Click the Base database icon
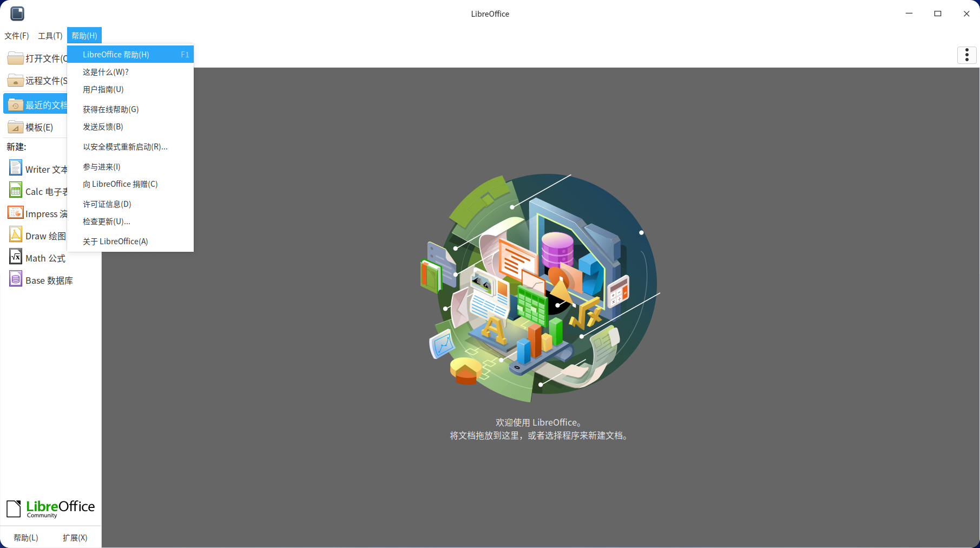This screenshot has width=980, height=548. click(16, 279)
